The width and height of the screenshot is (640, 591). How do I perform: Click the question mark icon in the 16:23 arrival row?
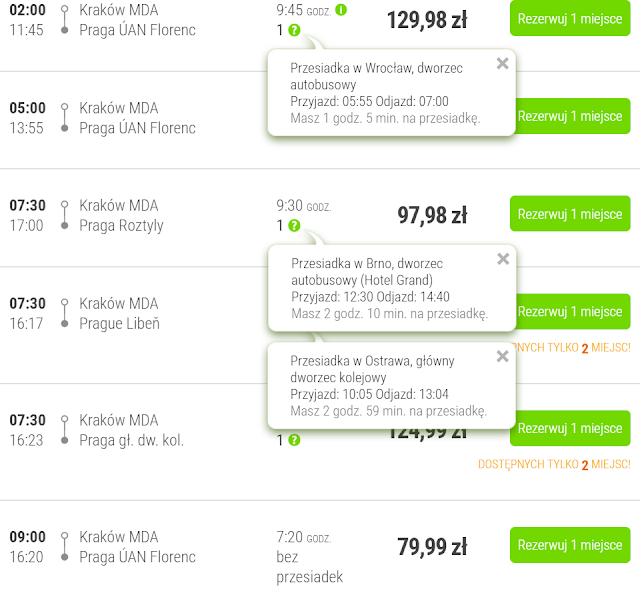click(x=294, y=440)
